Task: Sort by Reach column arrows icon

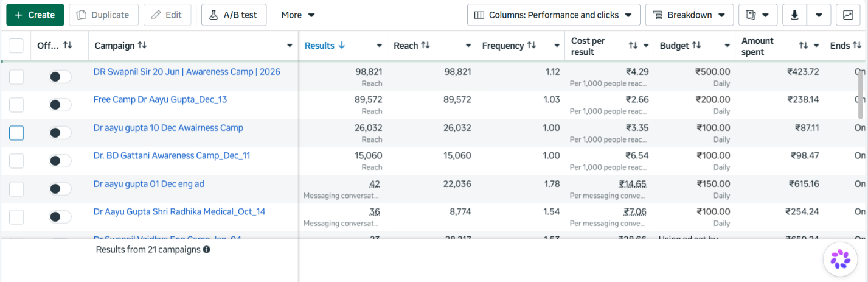Action: (x=425, y=45)
